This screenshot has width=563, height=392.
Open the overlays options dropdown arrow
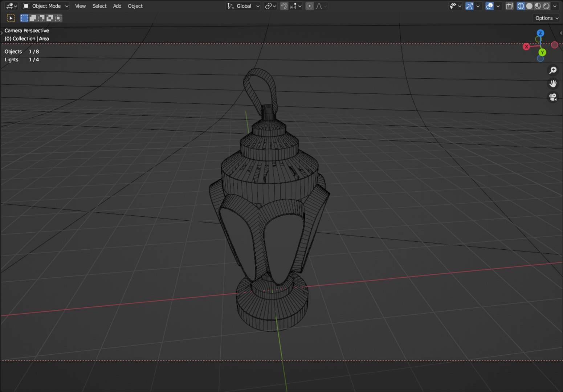click(498, 6)
